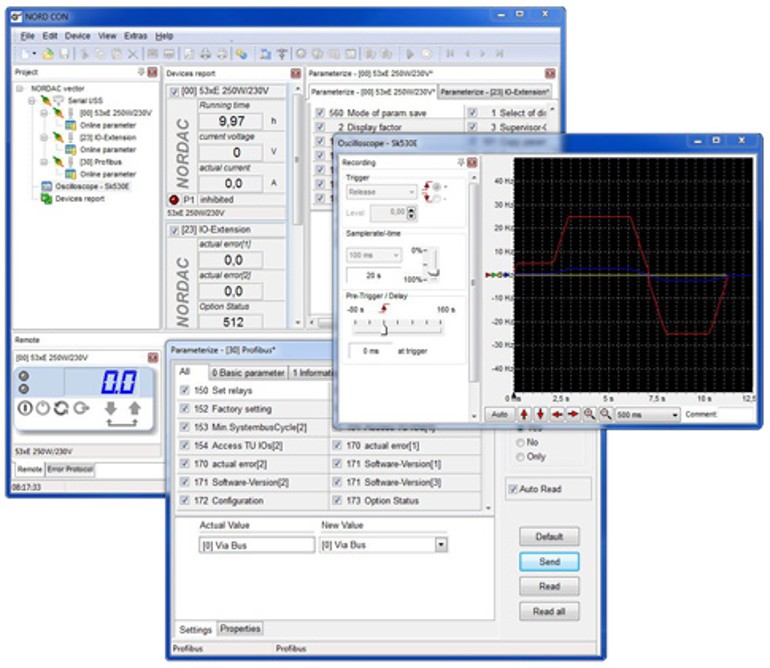This screenshot has width=770, height=668.
Task: Click the Delete X toolbar icon
Action: 133,54
